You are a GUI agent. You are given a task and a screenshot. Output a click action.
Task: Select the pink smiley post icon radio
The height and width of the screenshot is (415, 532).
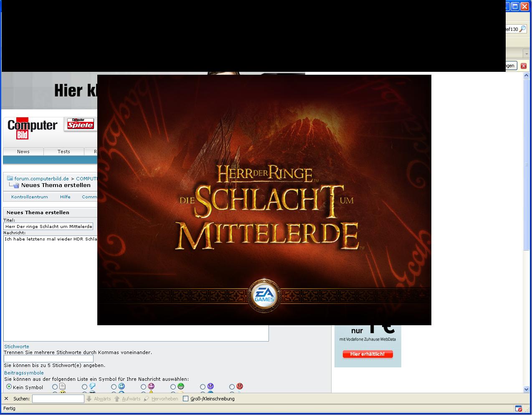(143, 387)
